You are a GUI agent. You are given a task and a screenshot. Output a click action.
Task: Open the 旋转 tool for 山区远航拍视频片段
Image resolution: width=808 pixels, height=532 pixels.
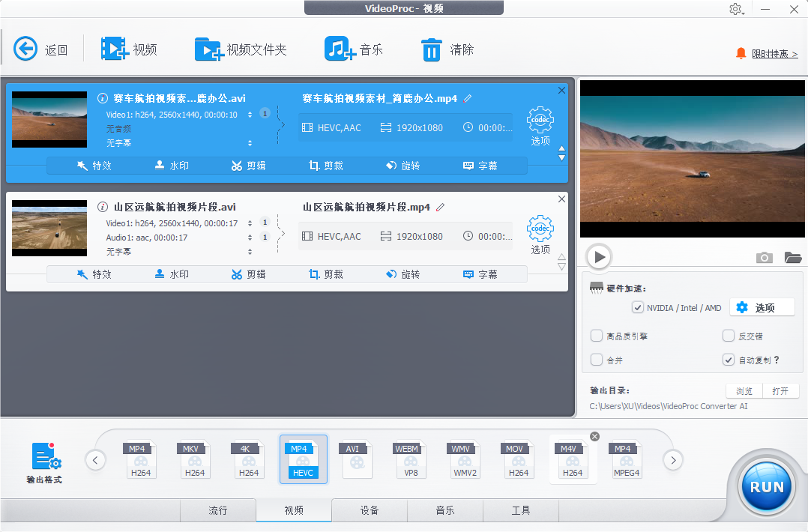[x=403, y=274]
